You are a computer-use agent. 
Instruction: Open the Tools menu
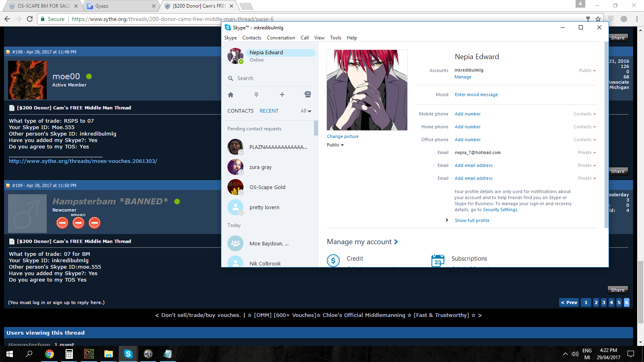[336, 38]
